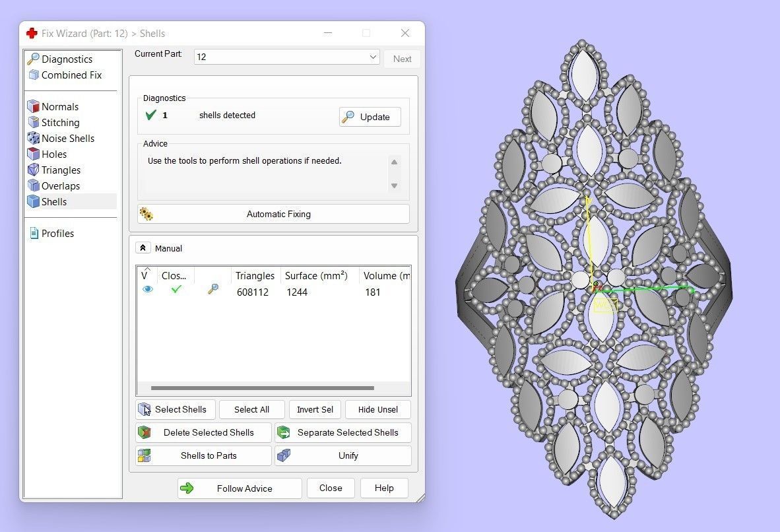Click the Select All button
780x532 pixels.
pos(251,410)
